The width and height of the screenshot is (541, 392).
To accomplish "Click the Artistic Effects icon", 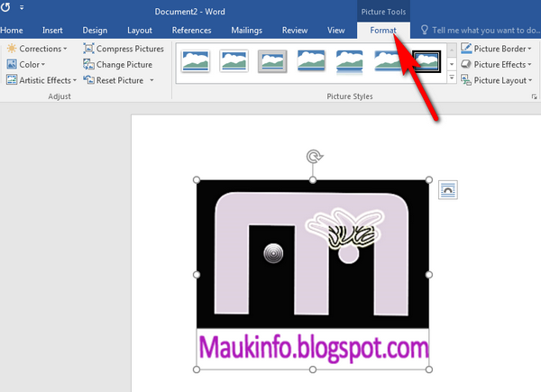I will 12,80.
